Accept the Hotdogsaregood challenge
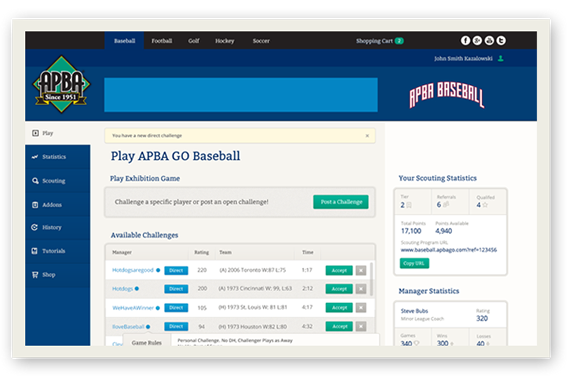This screenshot has width=568, height=376. 339,271
